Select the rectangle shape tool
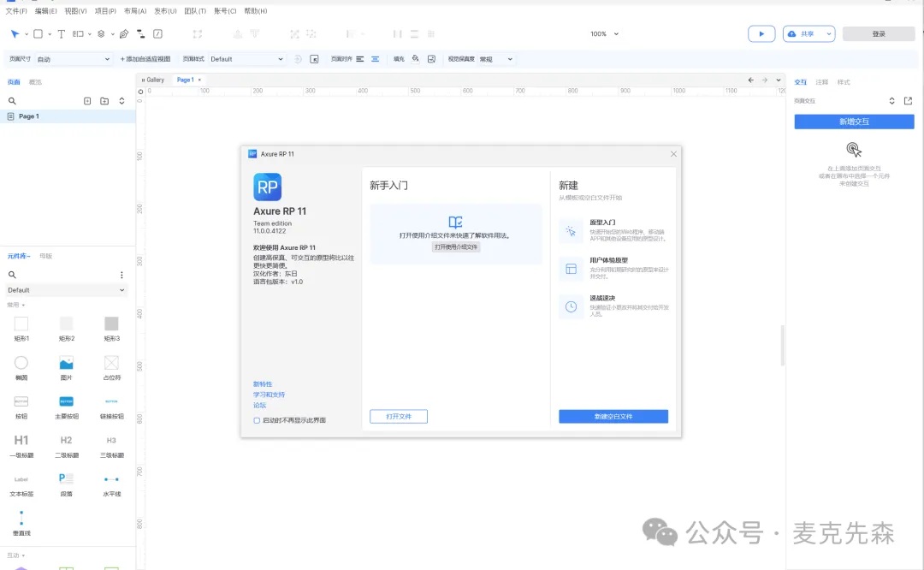 tap(38, 34)
